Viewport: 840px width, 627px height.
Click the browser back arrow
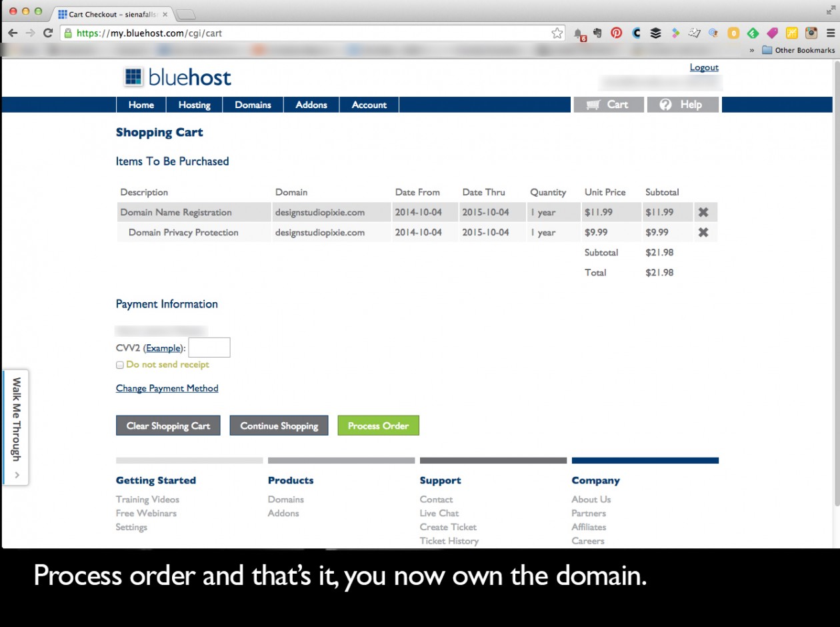pos(13,33)
